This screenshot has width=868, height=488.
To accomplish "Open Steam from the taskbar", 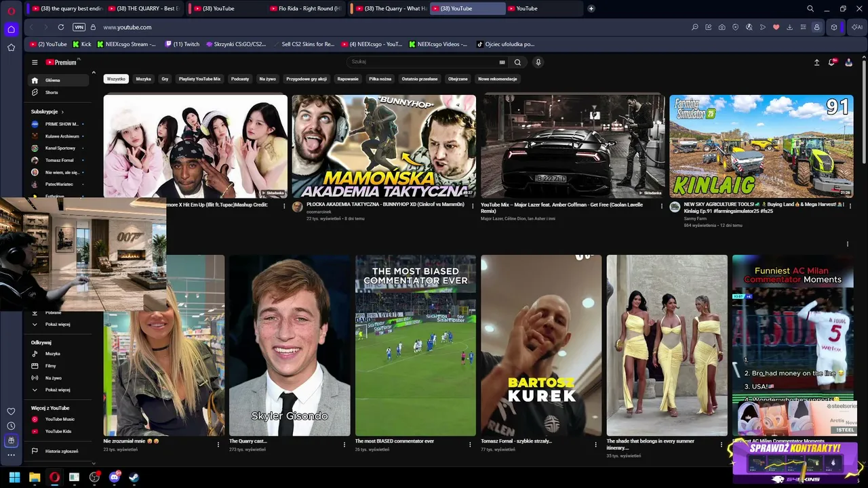I will 134,477.
